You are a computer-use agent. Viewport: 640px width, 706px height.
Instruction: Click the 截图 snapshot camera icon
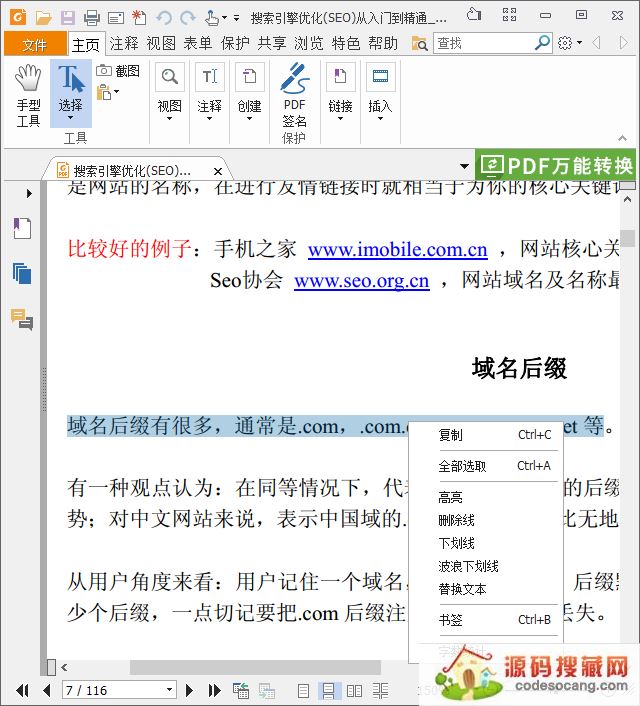[105, 71]
